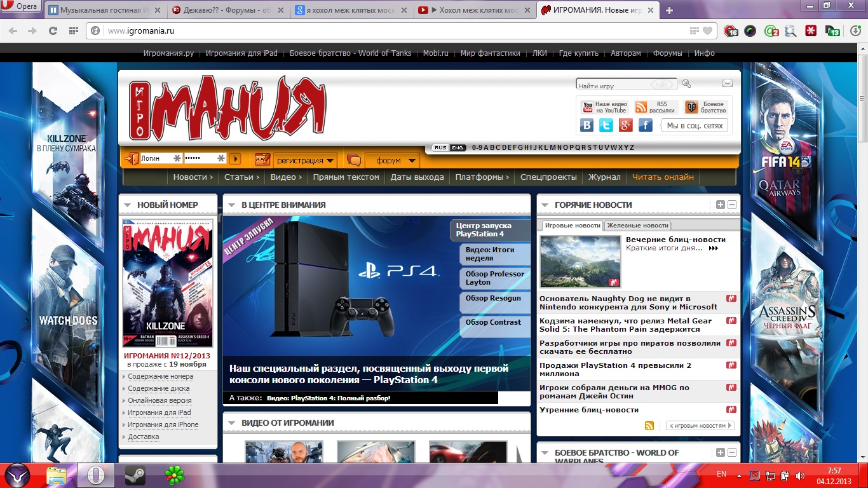
Task: Open the YouTube channel icon
Action: click(588, 107)
